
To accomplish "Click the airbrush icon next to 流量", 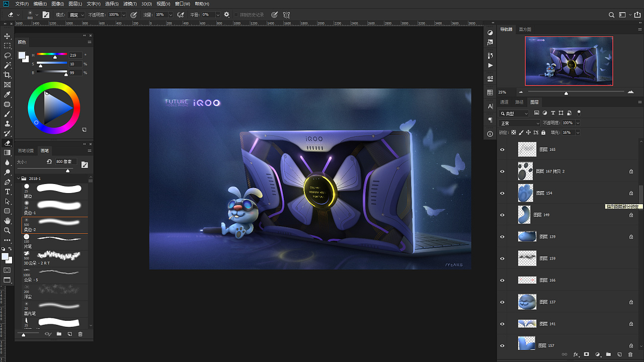I will click(x=181, y=15).
